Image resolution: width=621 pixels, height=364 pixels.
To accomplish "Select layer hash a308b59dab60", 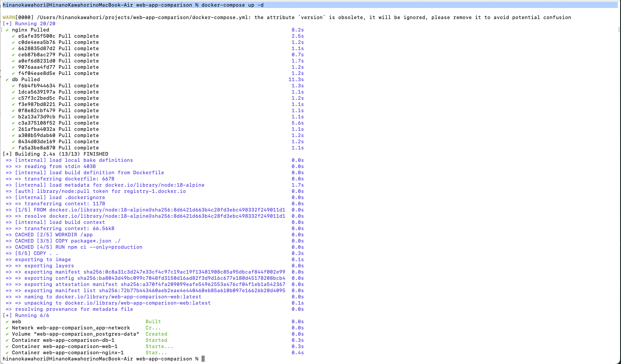I will [37, 135].
